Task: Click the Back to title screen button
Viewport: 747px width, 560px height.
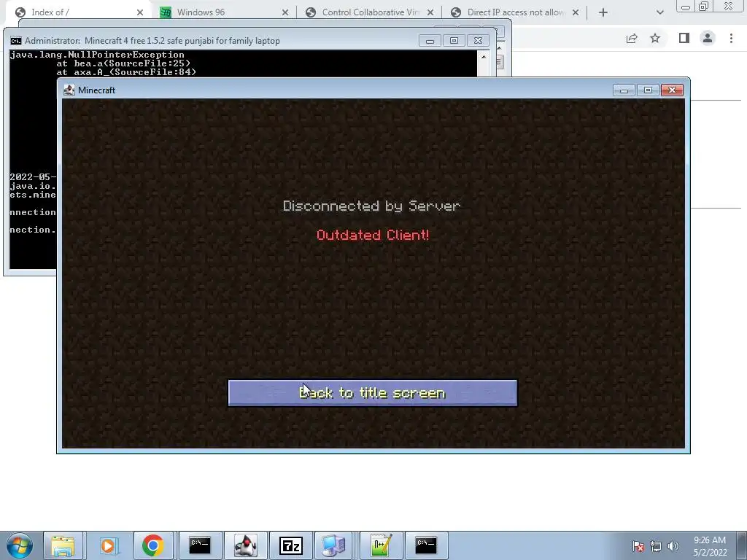Action: tap(373, 393)
